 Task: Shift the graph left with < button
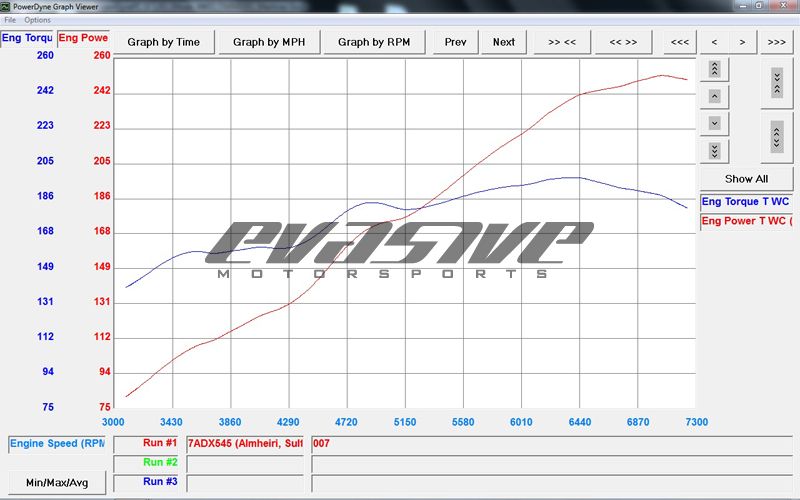click(x=714, y=42)
